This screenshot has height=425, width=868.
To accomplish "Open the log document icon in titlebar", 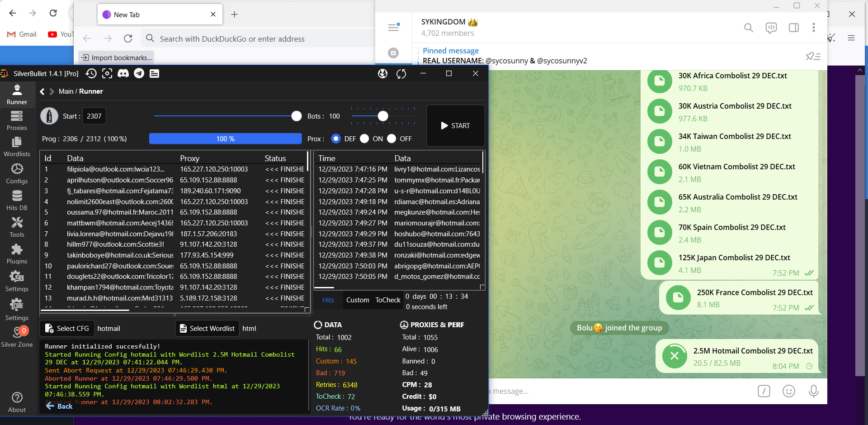I will tap(155, 73).
